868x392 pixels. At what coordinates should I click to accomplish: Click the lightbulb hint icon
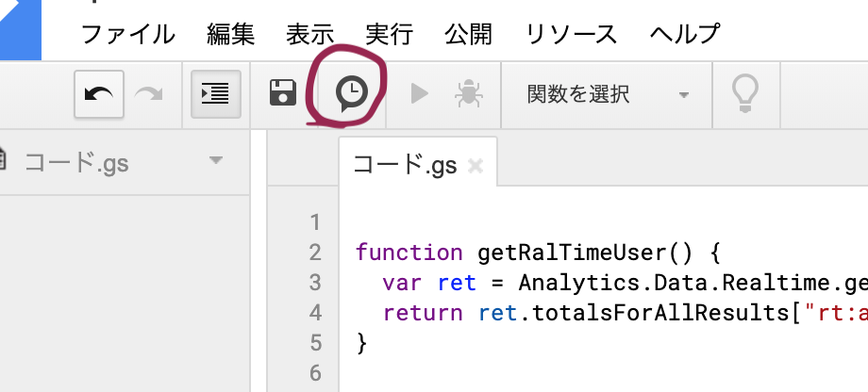click(745, 92)
